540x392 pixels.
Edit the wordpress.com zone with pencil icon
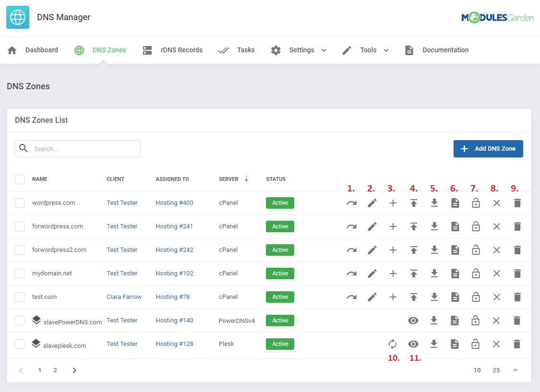(372, 203)
